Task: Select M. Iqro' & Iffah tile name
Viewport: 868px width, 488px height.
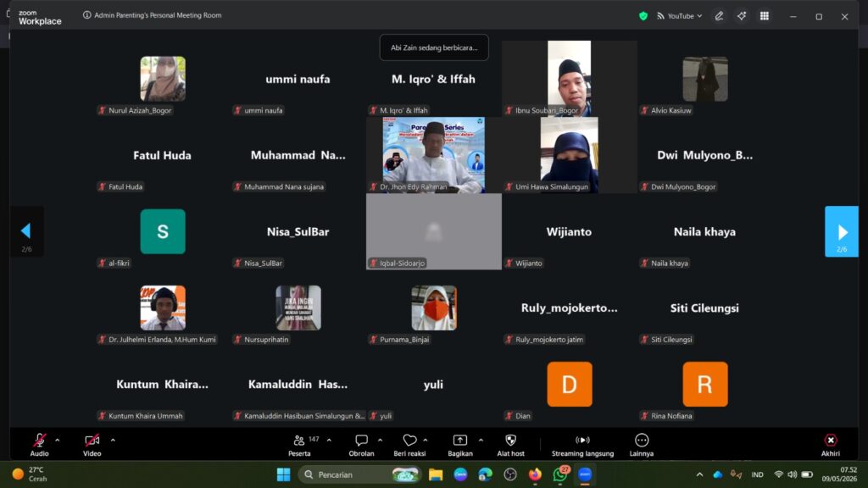Action: click(433, 79)
